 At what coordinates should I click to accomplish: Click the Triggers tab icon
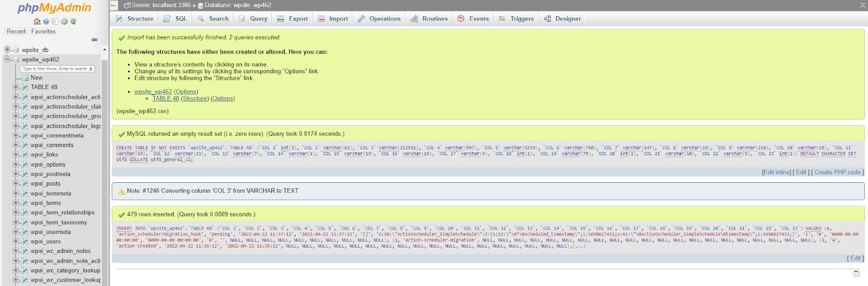click(502, 18)
